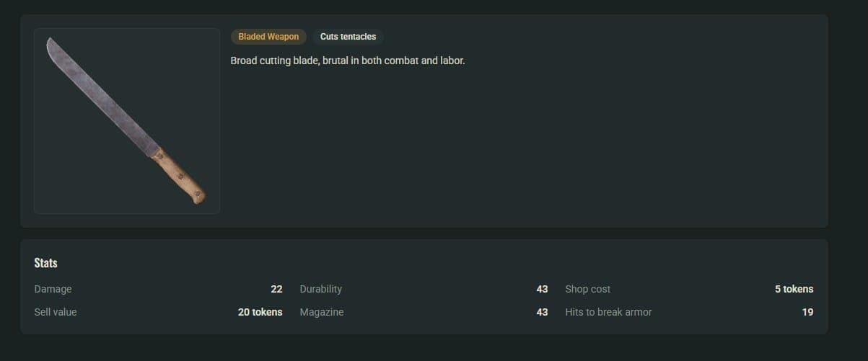Image resolution: width=868 pixels, height=361 pixels.
Task: Click the machete's wooden handle
Action: [x=178, y=175]
